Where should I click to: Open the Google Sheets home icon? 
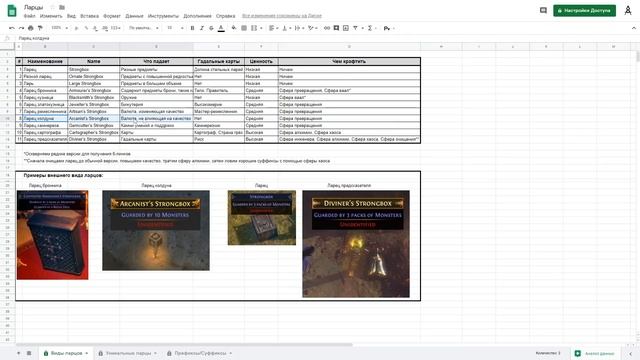[x=12, y=11]
